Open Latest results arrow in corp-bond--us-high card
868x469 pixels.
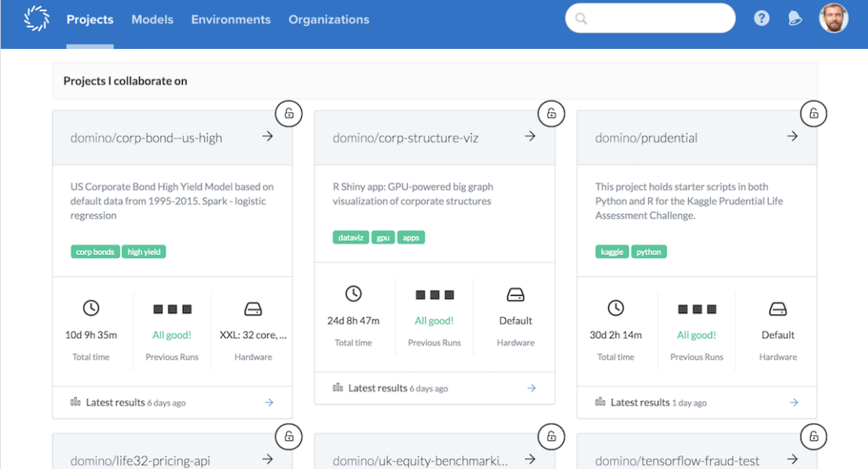[269, 403]
